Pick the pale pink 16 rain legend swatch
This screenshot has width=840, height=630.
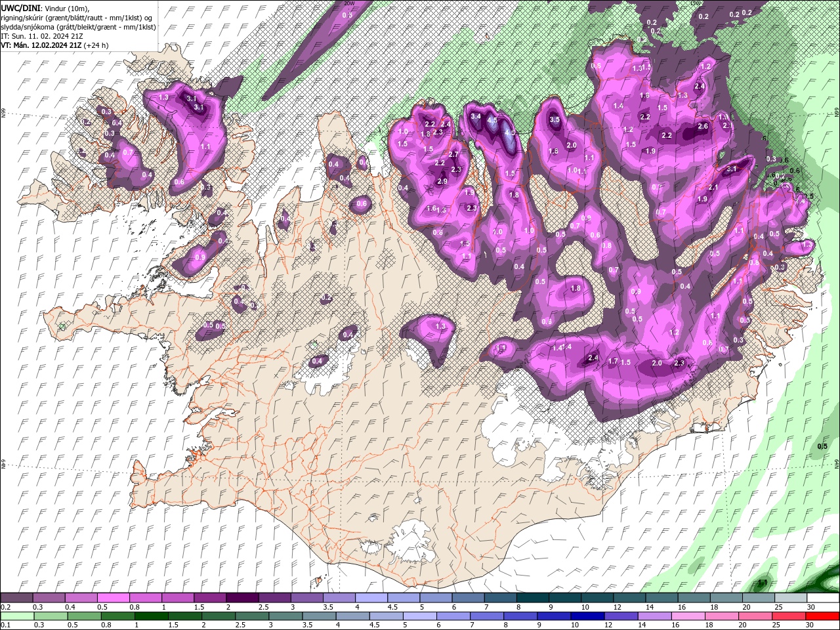[687, 616]
